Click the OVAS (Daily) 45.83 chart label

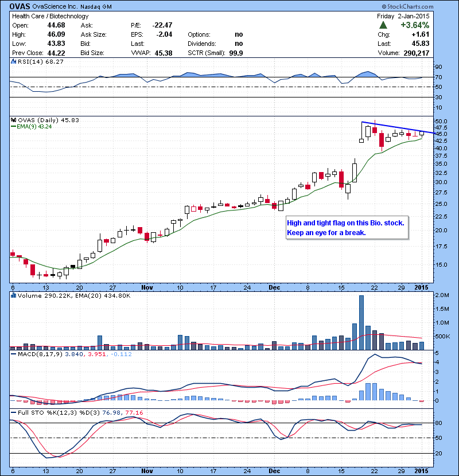(x=48, y=120)
